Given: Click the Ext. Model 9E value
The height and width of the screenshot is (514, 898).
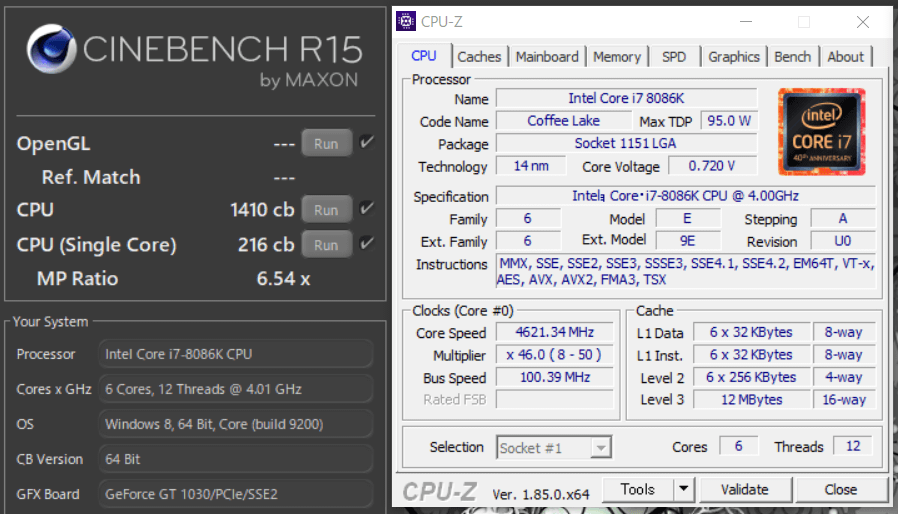Looking at the screenshot, I should tap(687, 241).
